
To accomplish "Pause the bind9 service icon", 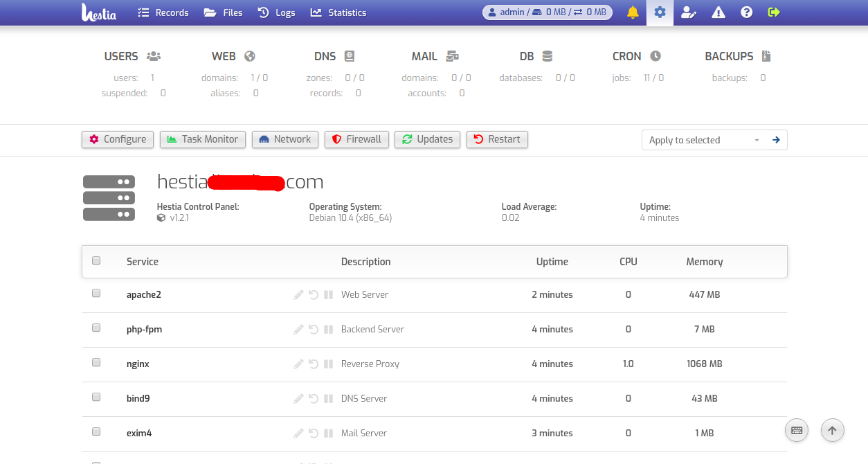I will [x=328, y=398].
